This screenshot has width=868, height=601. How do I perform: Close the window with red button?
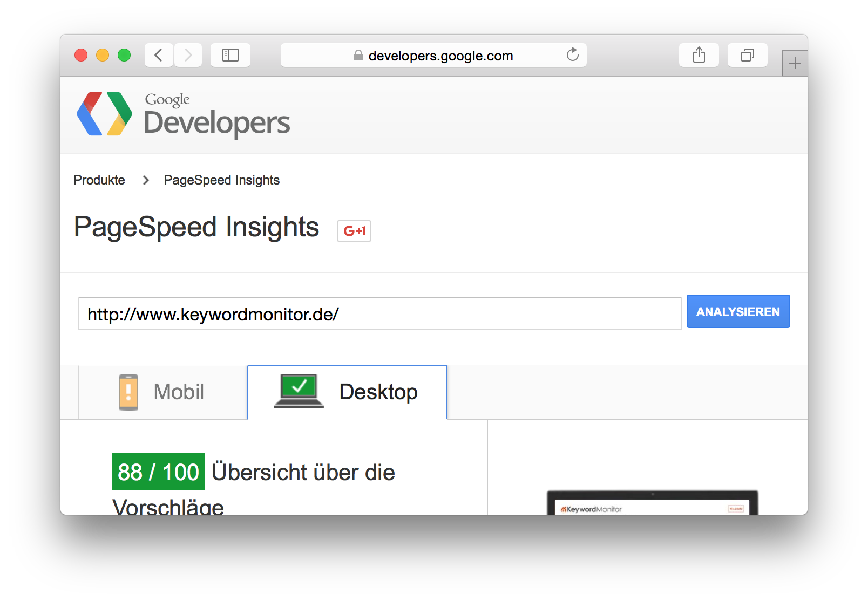click(x=81, y=55)
